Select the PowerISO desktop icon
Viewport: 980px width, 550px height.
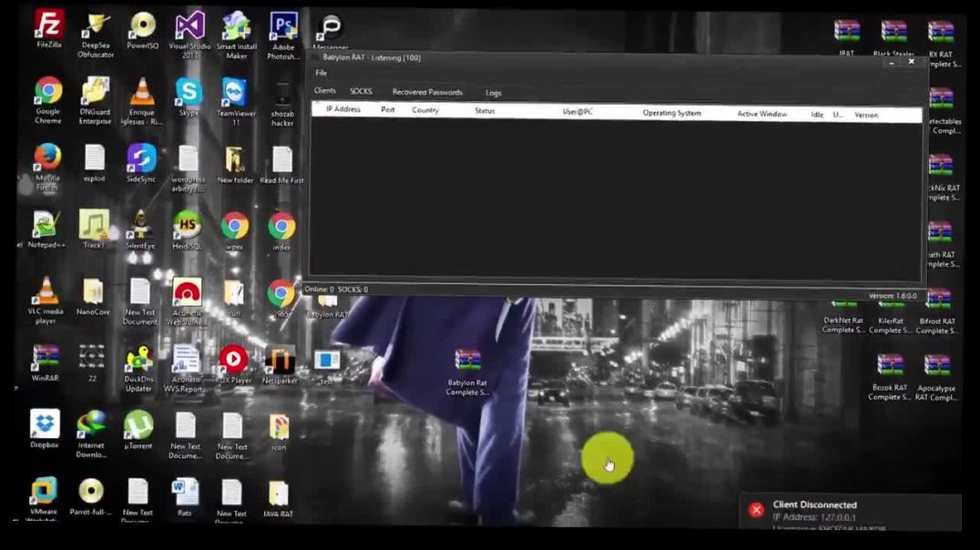(x=142, y=30)
